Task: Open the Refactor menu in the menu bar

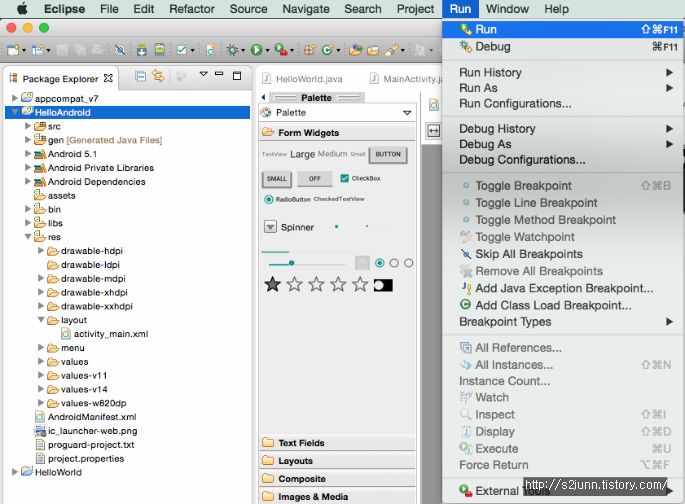Action: pos(192,9)
